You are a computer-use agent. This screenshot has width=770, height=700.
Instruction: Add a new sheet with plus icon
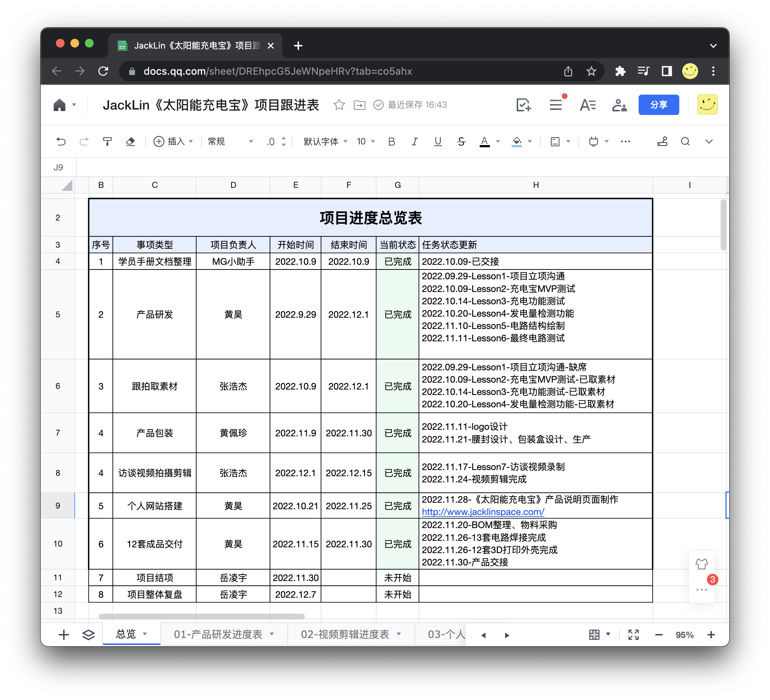64,634
